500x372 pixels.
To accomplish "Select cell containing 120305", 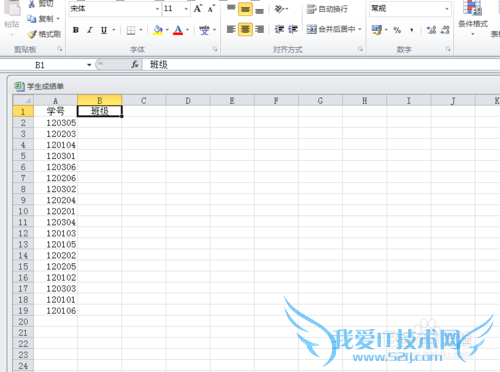I will tap(55, 123).
